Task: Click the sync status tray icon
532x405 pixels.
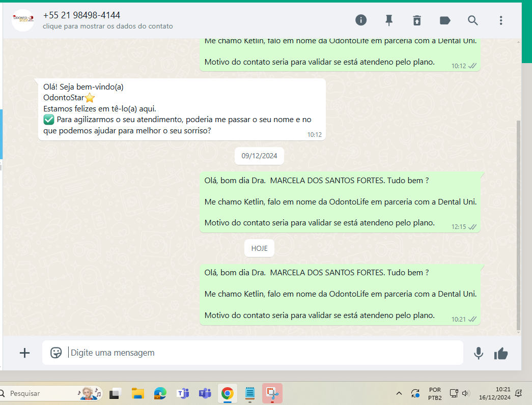Action: point(415,393)
